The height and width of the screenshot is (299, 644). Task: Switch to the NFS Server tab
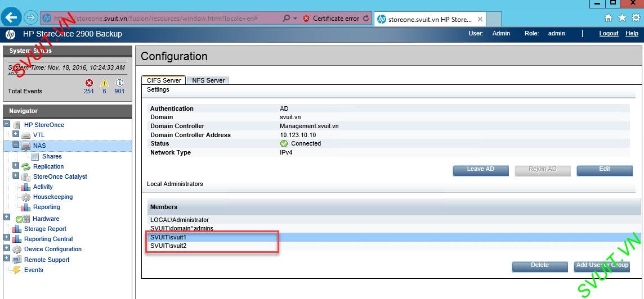[x=208, y=80]
